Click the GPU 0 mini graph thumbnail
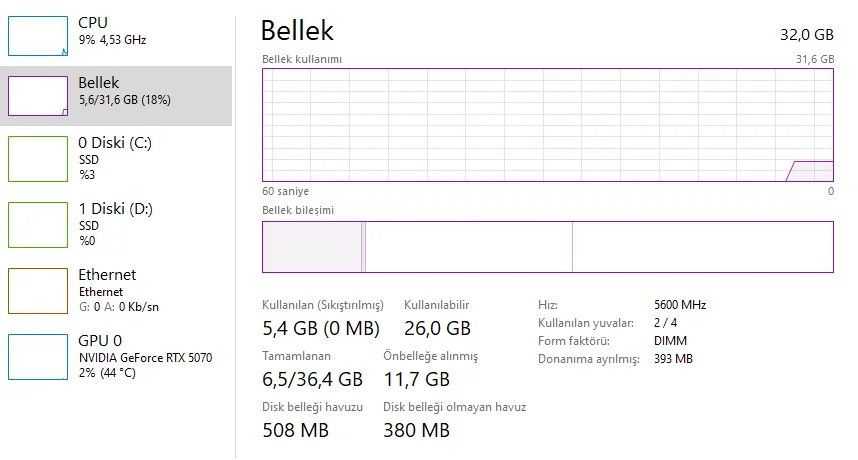The width and height of the screenshot is (858, 460). [36, 356]
